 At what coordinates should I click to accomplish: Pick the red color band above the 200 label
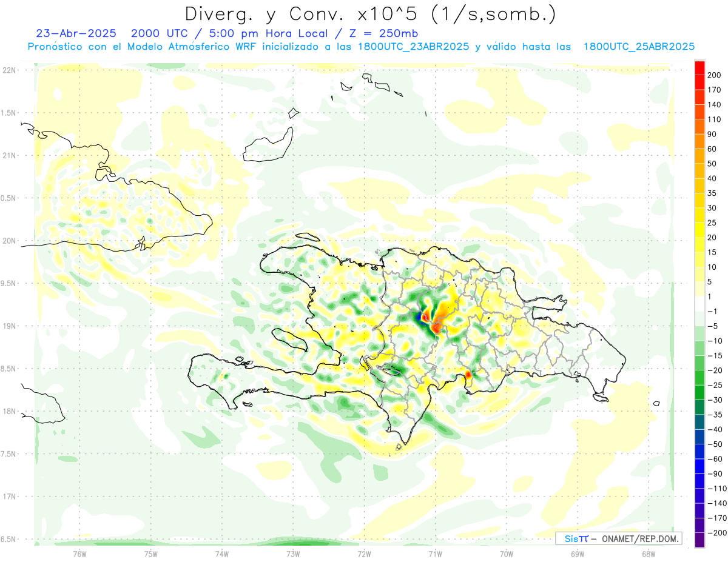pyautogui.click(x=700, y=68)
